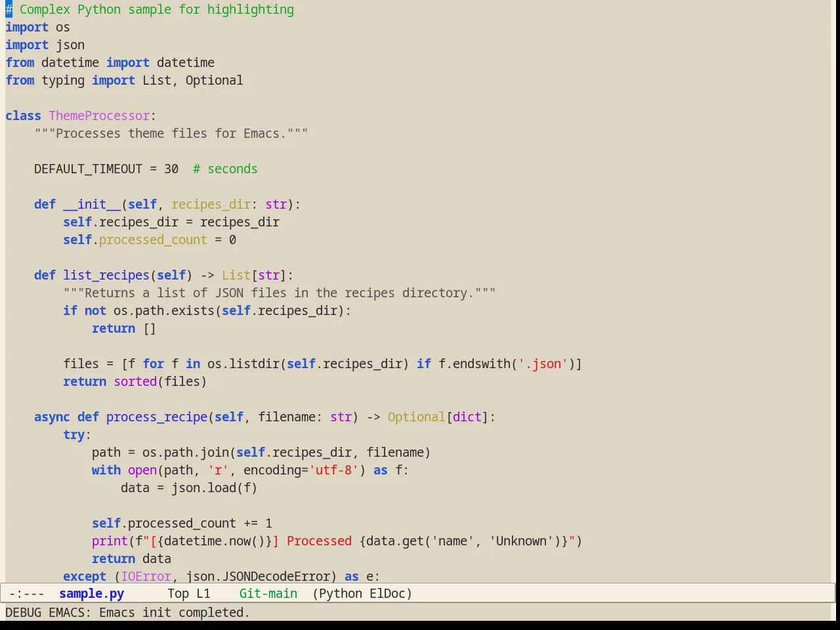
Task: Click the docstring 'Processes theme files for Emacs.'
Action: (171, 134)
